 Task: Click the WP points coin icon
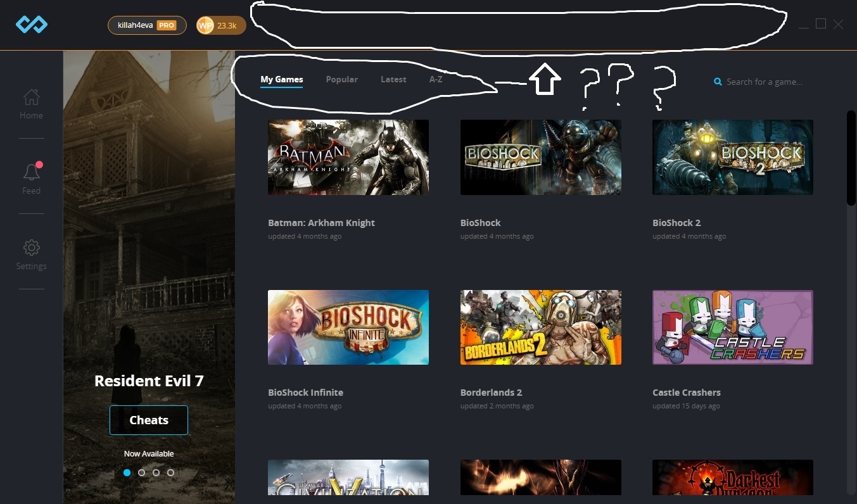[205, 25]
